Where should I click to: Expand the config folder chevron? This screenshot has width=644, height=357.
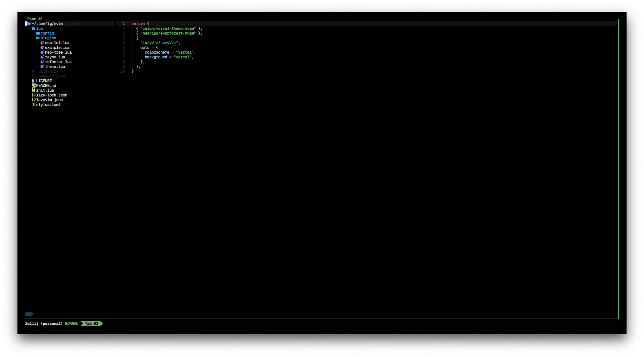[34, 33]
